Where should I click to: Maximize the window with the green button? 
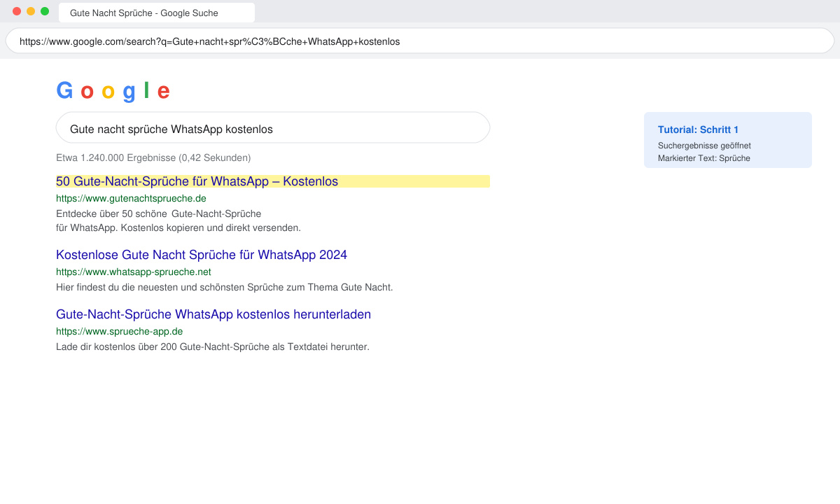(x=45, y=11)
